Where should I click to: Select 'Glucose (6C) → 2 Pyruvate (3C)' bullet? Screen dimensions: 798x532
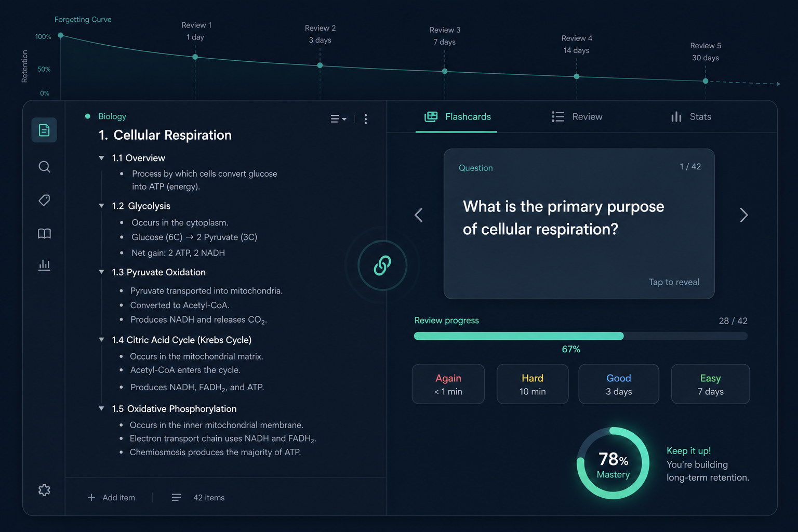[x=194, y=237]
